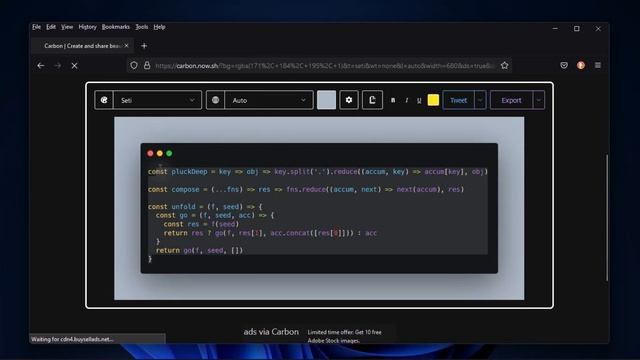The width and height of the screenshot is (640, 360).
Task: Click the Export button
Action: point(511,100)
